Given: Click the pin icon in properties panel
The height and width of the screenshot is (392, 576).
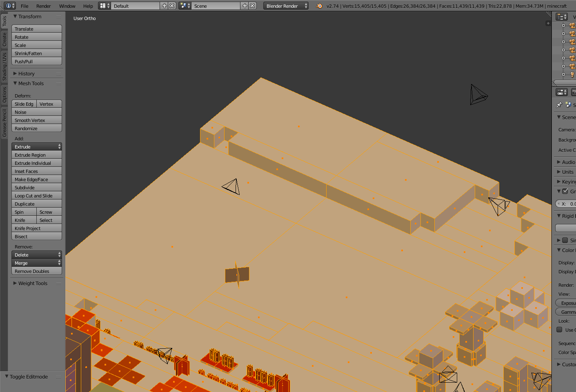Looking at the screenshot, I should click(x=559, y=105).
